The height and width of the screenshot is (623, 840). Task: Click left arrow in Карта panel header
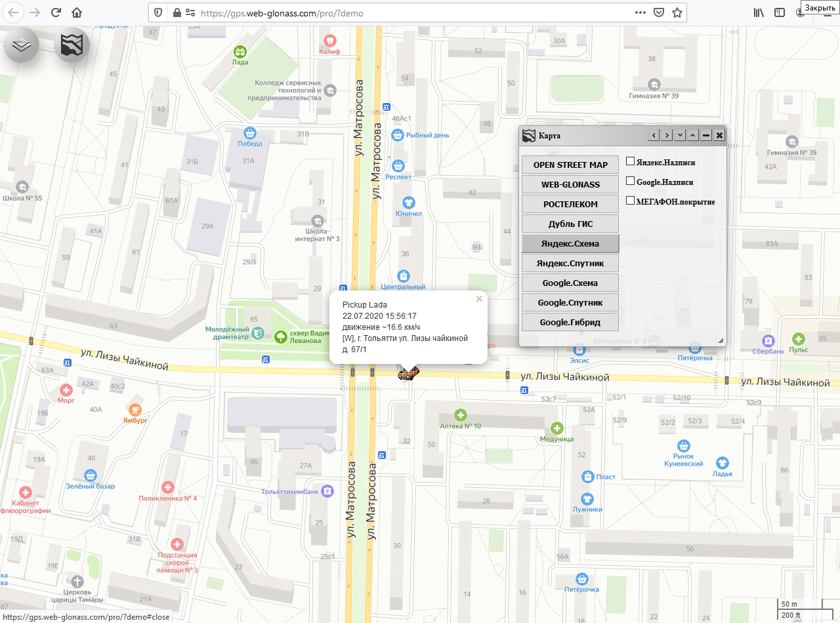point(653,135)
